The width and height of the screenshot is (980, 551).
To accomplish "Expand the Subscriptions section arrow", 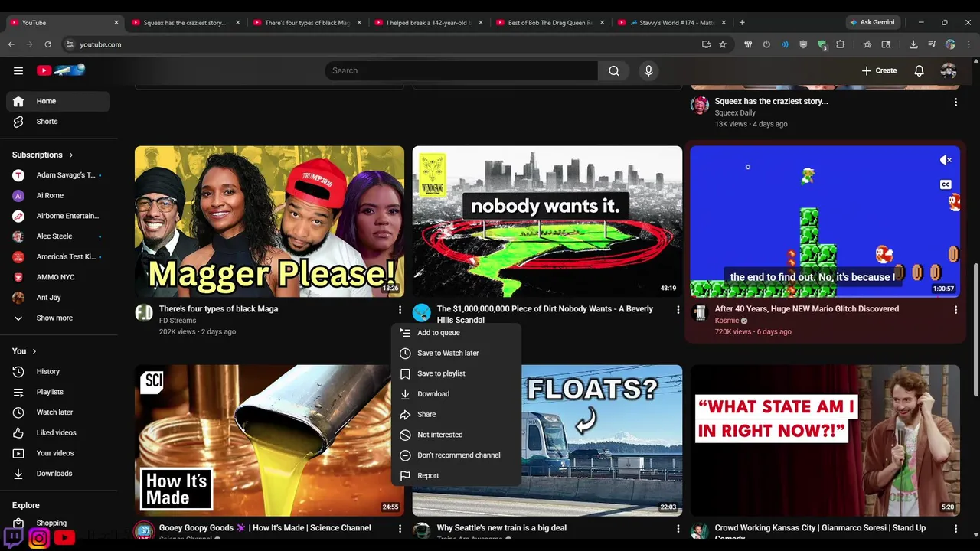I will pyautogui.click(x=71, y=155).
